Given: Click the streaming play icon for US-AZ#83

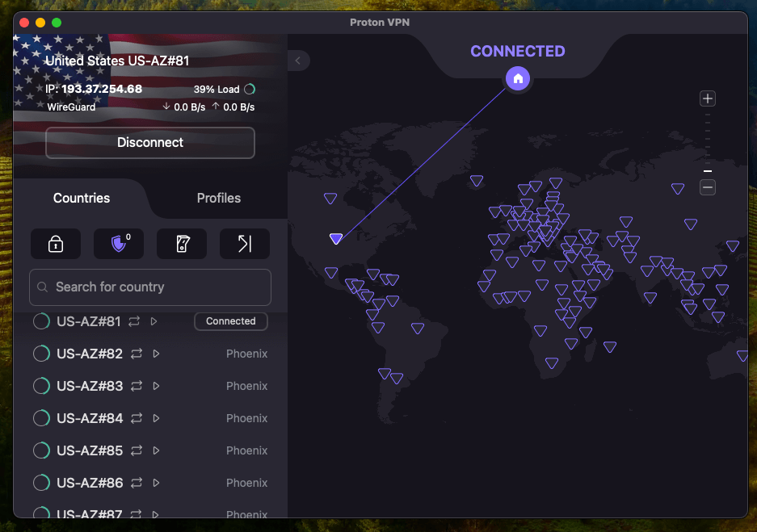Looking at the screenshot, I should coord(156,386).
